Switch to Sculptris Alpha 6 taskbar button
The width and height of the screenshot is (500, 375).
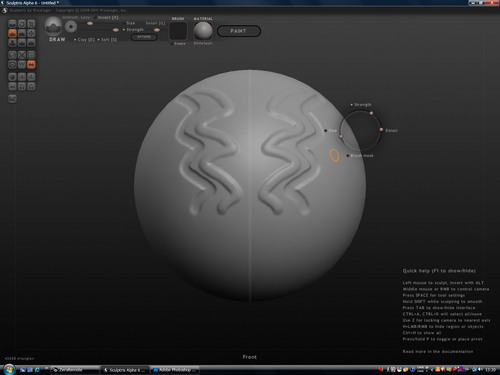[126, 370]
